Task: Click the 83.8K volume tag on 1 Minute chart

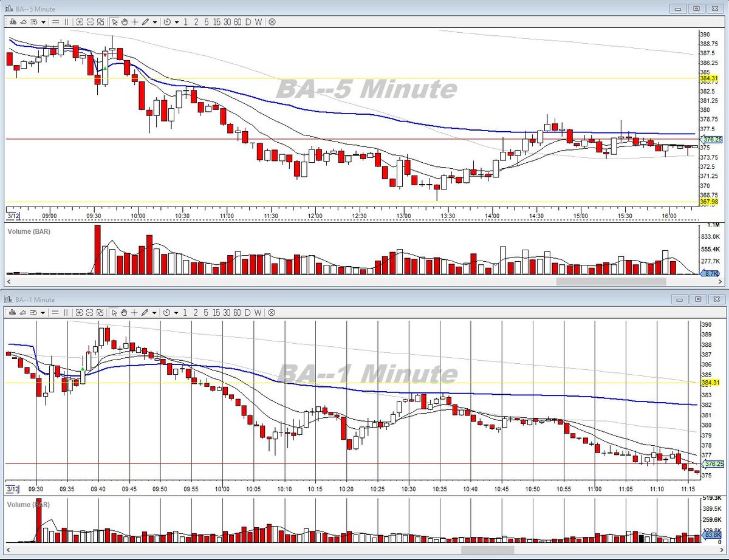Action: click(711, 534)
